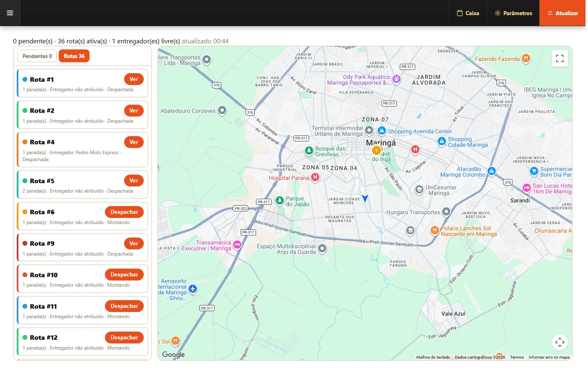
Task: Open the hamburger menu
Action: click(10, 13)
